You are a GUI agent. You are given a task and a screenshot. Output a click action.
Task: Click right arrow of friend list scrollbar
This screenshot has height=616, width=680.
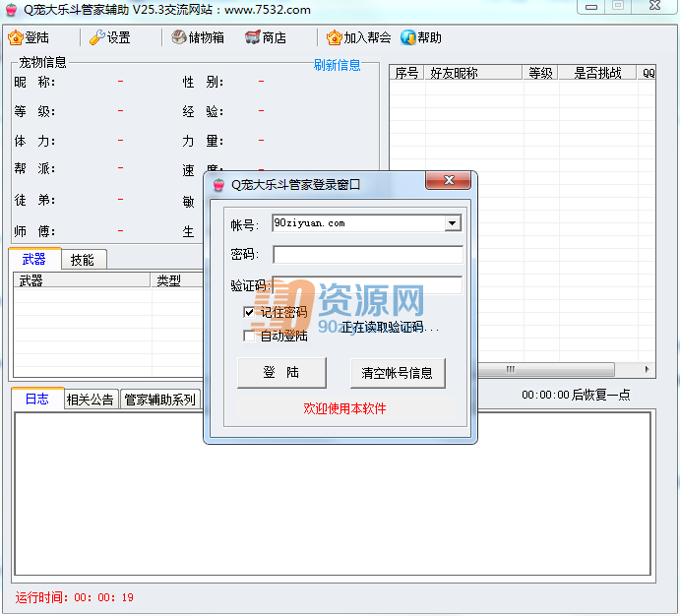point(648,370)
